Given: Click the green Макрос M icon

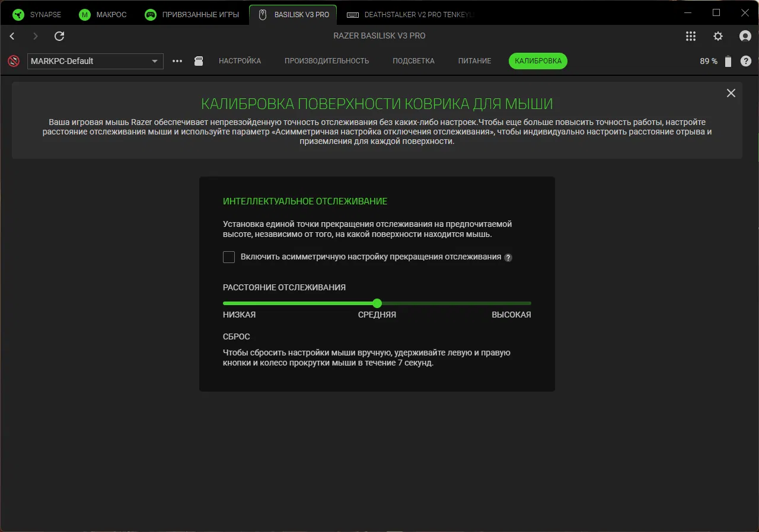Looking at the screenshot, I should (85, 14).
